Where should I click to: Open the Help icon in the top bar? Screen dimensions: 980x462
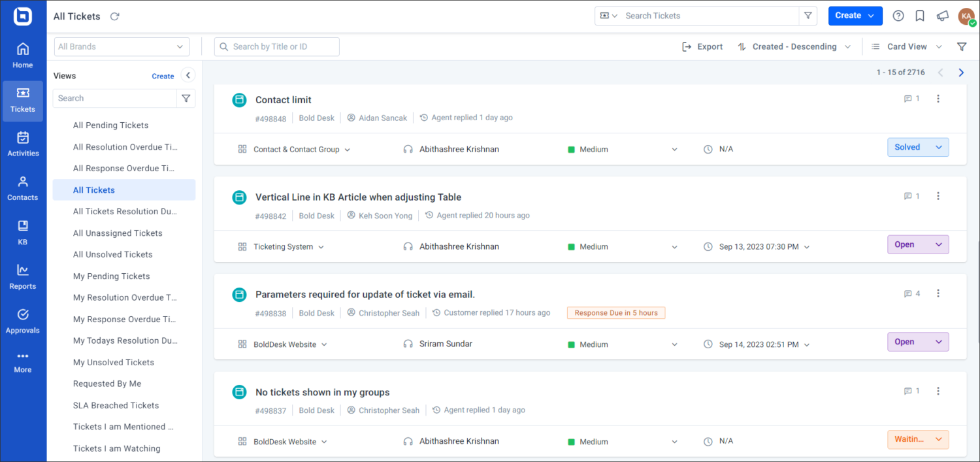898,16
